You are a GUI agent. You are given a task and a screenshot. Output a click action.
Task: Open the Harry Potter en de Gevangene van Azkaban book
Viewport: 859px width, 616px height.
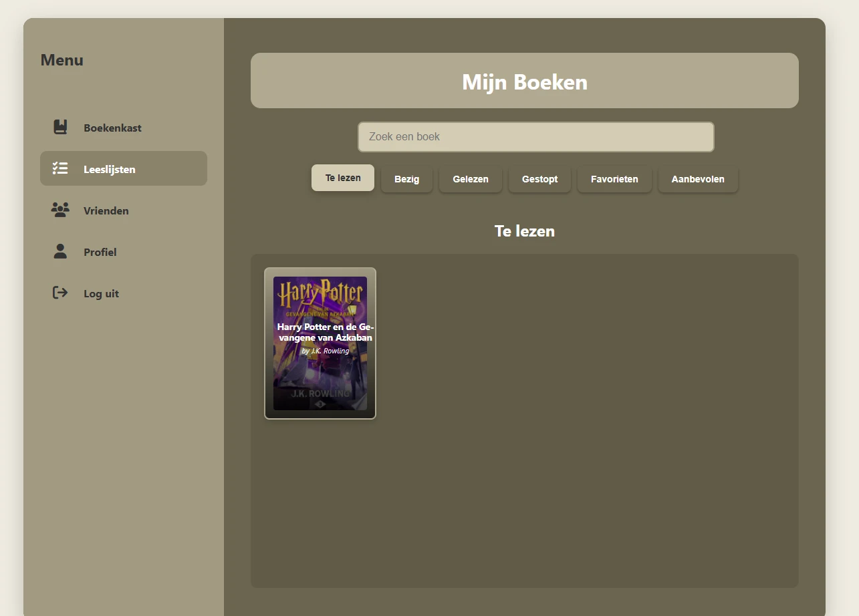click(320, 344)
